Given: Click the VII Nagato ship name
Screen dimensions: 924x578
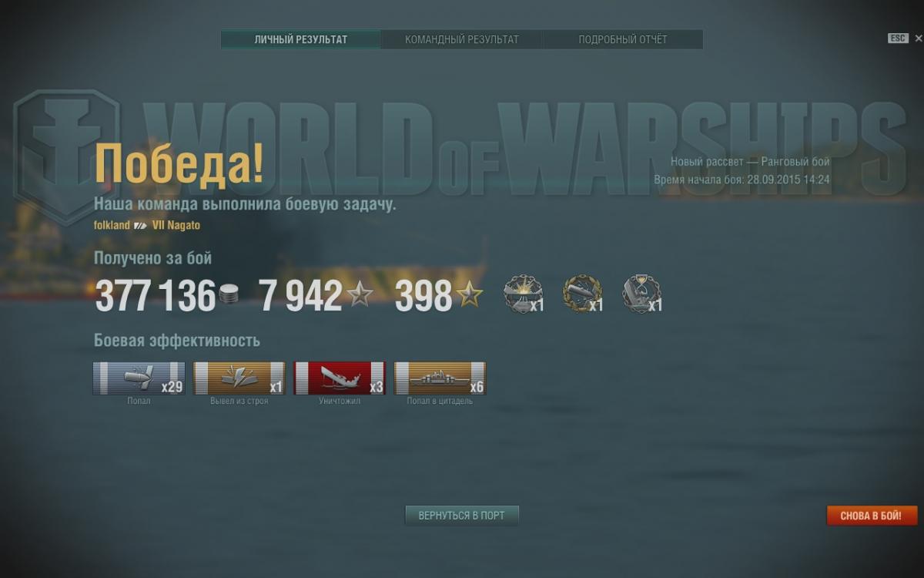Looking at the screenshot, I should tap(176, 225).
